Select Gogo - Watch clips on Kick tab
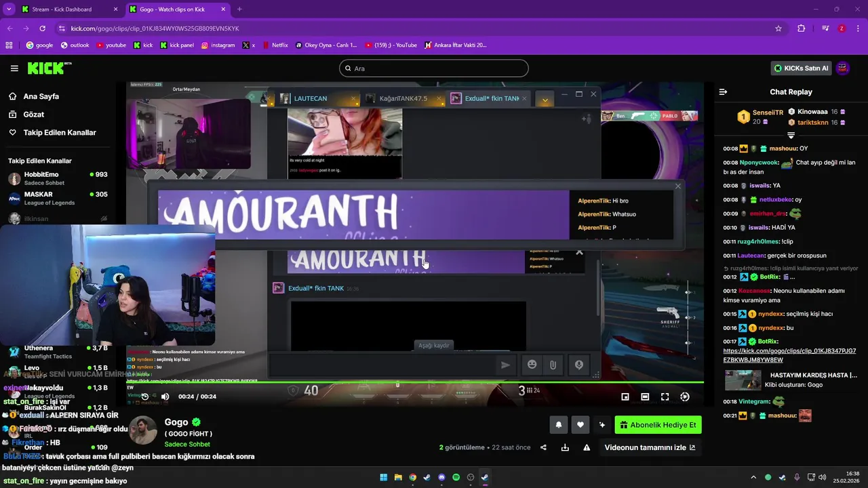Screen dimensions: 868x488 point(177,9)
